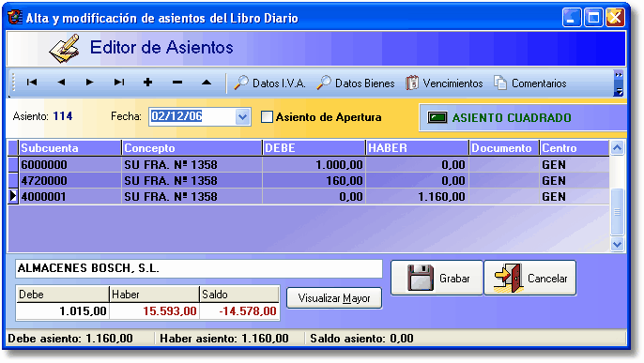This screenshot has height=363, width=644.
Task: Click the up triangle edit icon
Action: tap(207, 83)
